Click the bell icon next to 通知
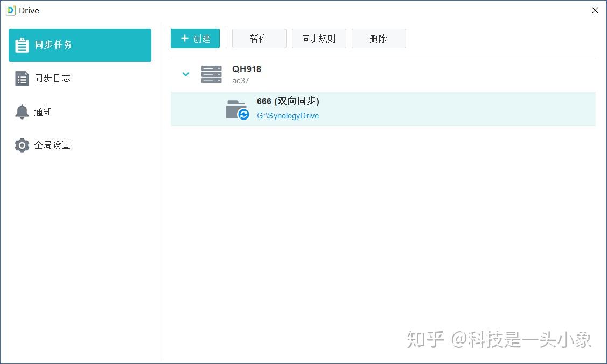This screenshot has height=364, width=607. pyautogui.click(x=22, y=111)
